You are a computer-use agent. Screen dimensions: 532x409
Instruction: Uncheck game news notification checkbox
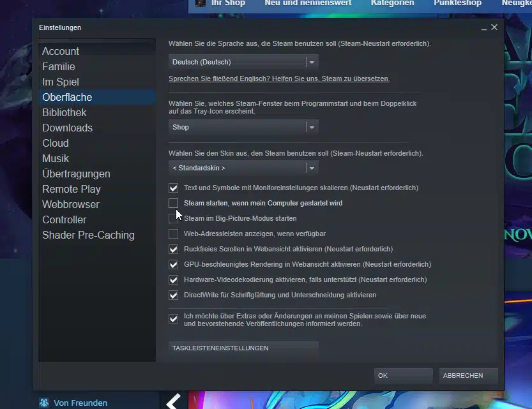(x=173, y=319)
